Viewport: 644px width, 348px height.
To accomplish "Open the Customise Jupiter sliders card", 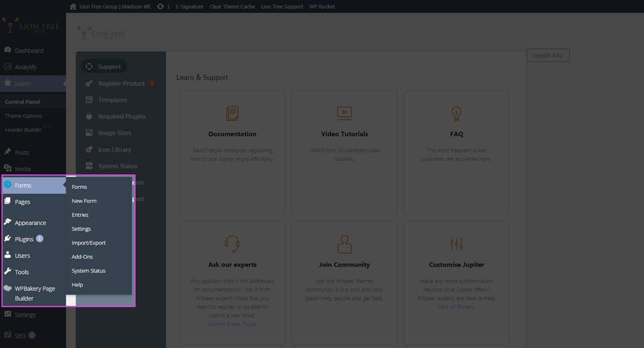I will coord(457,283).
